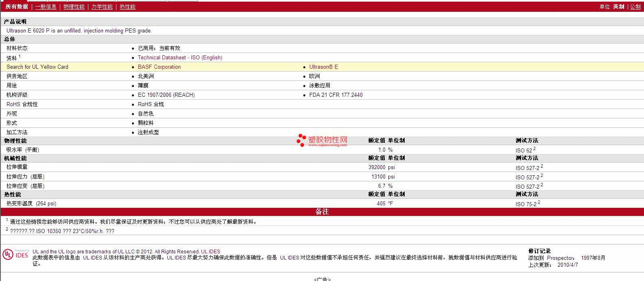Select the 欧洲 region value
644x281 pixels.
(x=314, y=76)
